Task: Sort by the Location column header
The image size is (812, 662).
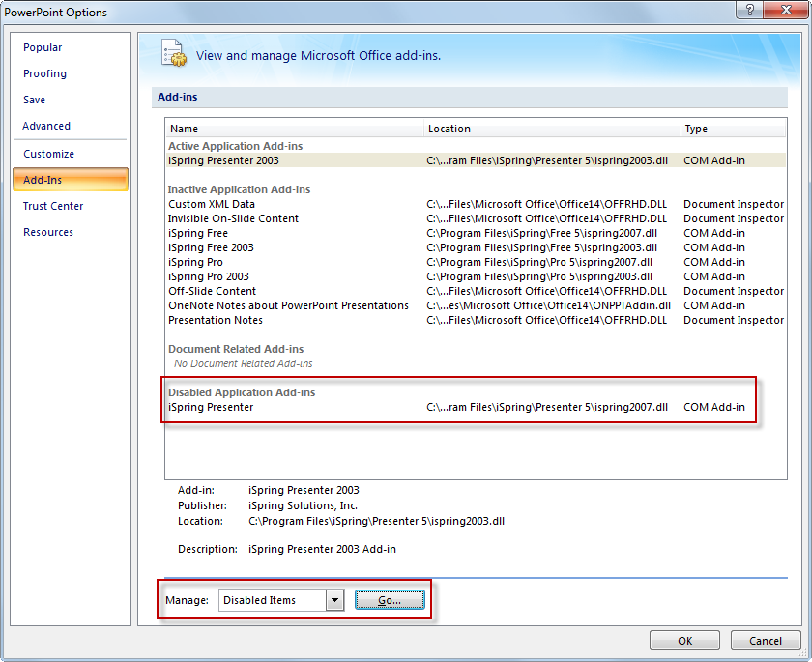Action: 552,129
